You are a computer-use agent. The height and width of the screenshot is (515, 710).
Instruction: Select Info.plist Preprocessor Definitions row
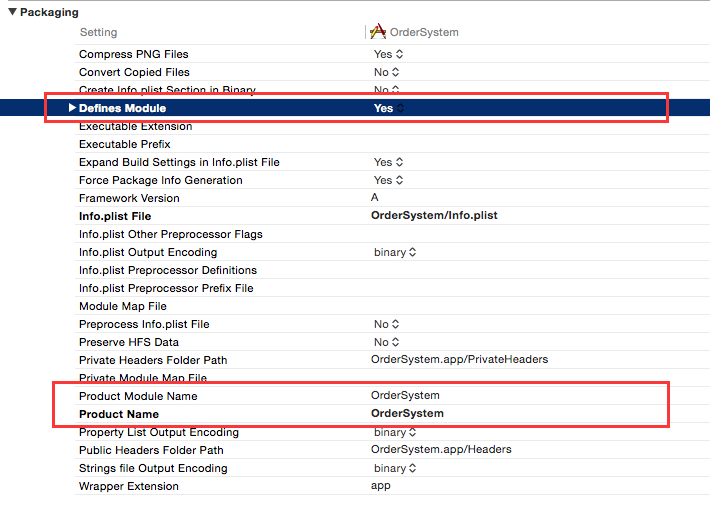tap(392, 270)
